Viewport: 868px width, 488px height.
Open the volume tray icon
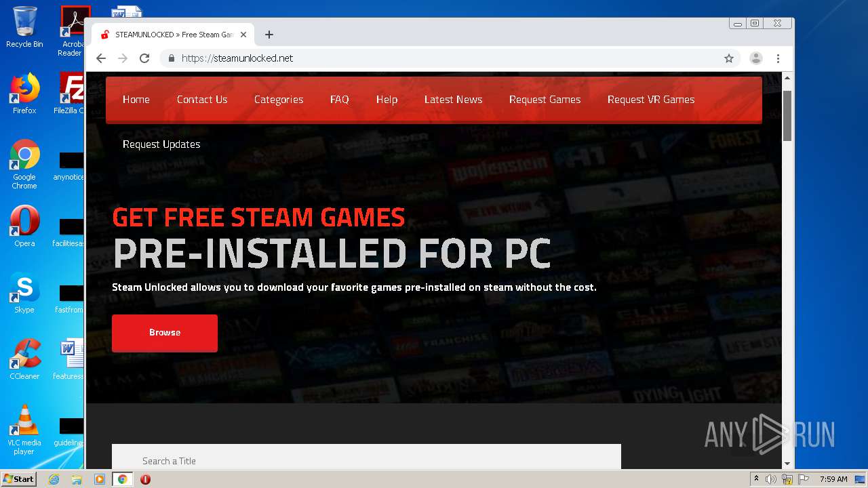(x=771, y=479)
